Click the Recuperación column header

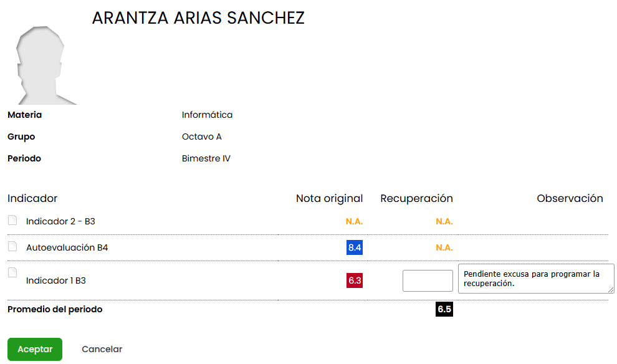416,198
